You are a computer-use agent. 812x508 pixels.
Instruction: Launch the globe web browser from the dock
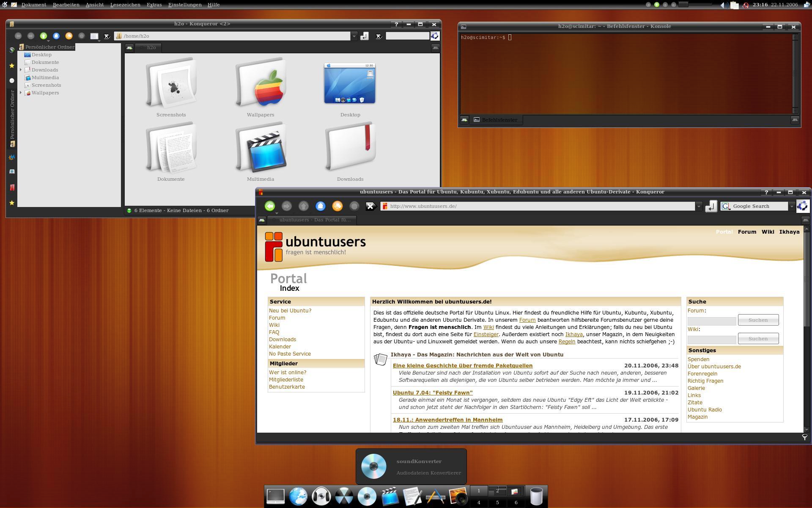(x=298, y=496)
